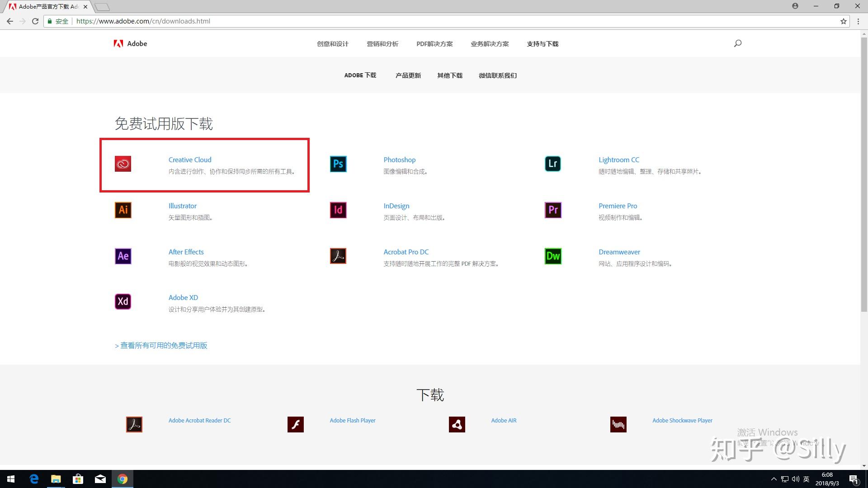This screenshot has height=488, width=868.
Task: Click the Adobe XD icon
Action: click(123, 302)
